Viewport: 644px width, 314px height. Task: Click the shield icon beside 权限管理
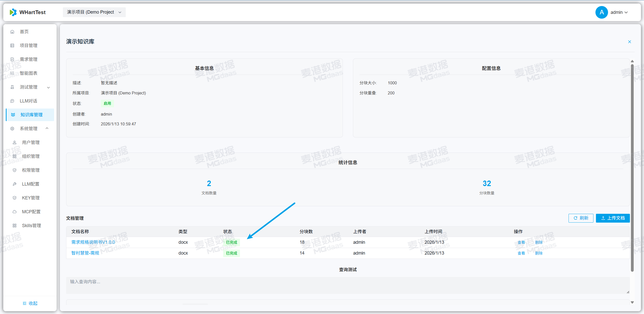(x=15, y=170)
